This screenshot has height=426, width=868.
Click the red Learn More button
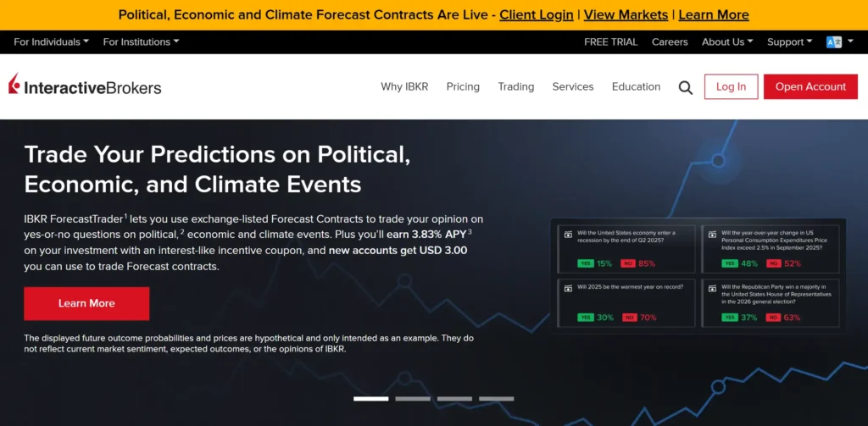(x=86, y=303)
